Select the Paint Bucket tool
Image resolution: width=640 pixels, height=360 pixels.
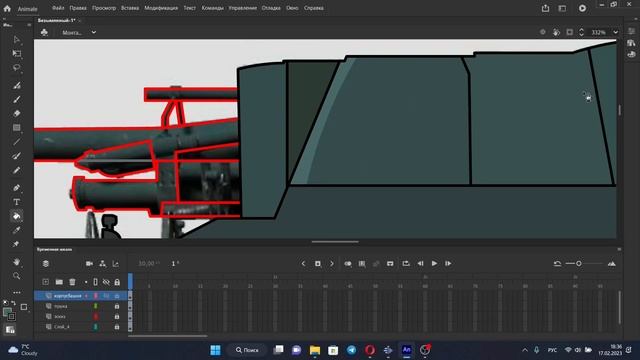pyautogui.click(x=16, y=216)
